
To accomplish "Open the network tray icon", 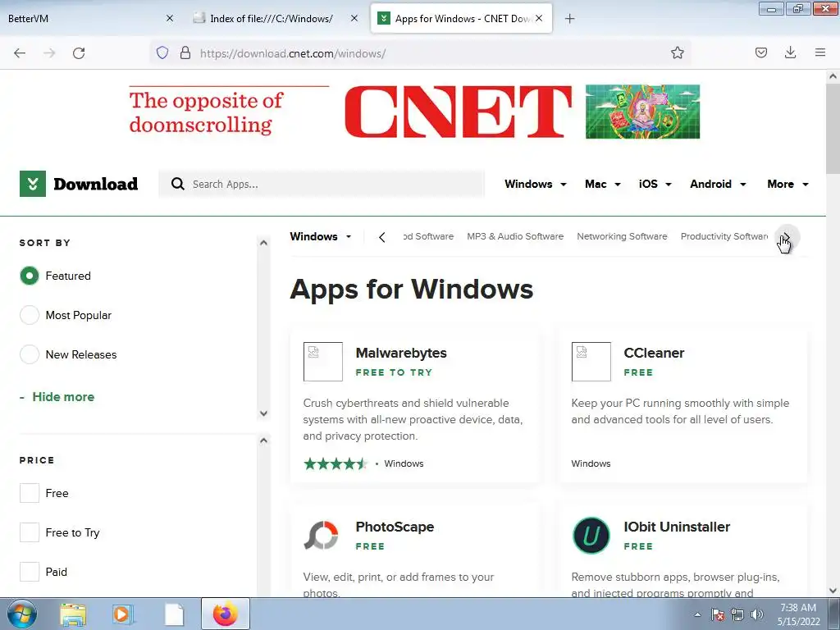I will [737, 615].
